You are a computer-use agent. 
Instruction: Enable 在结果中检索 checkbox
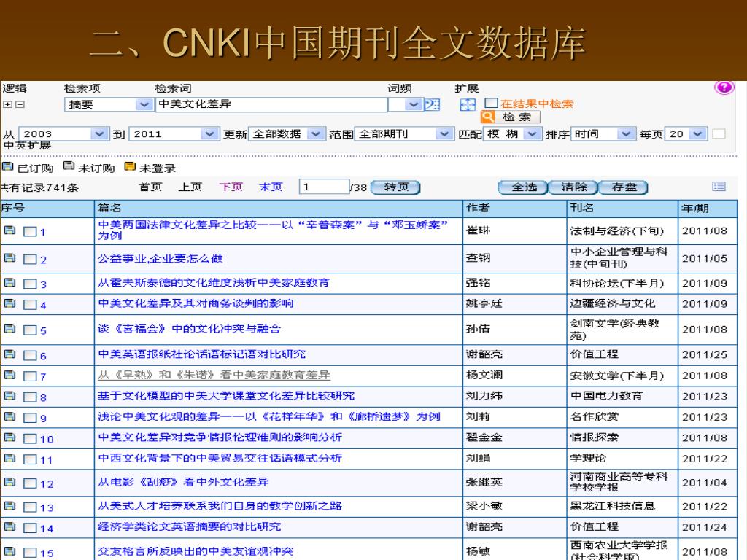491,104
